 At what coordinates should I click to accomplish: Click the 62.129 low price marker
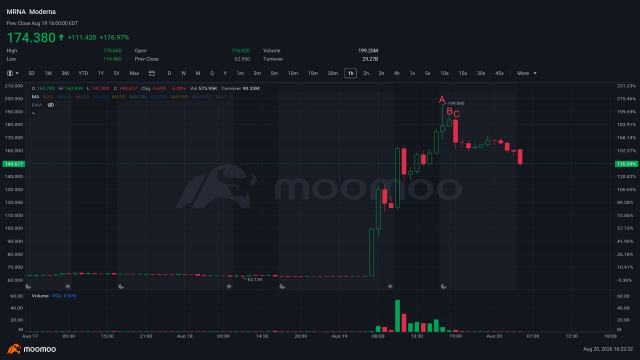coord(255,280)
